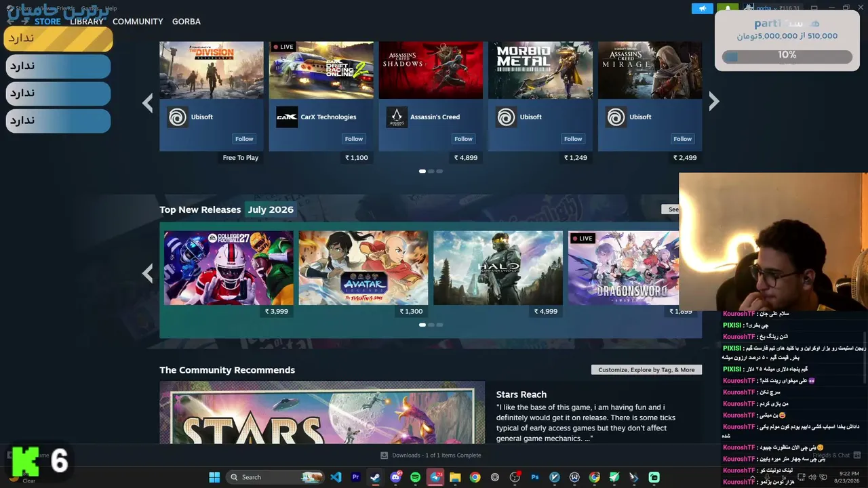Follow Ubisoft under Morbid Metal
This screenshot has height=488, width=868.
point(573,139)
